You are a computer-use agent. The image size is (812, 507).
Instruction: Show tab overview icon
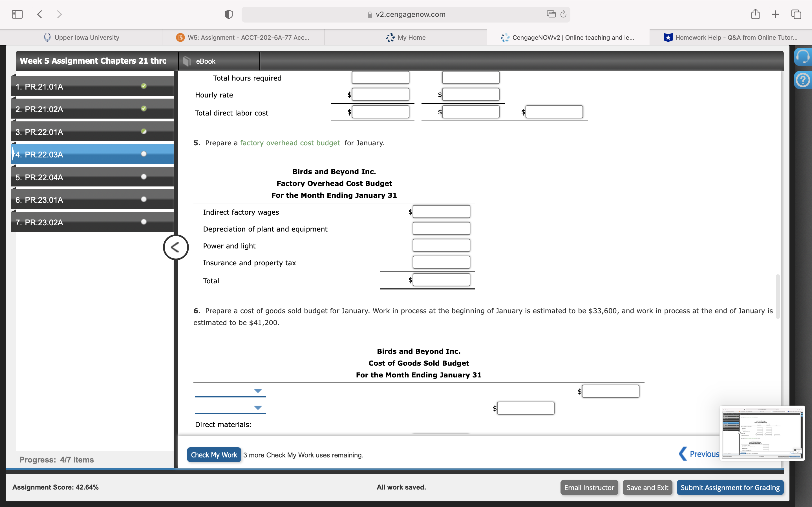(796, 14)
